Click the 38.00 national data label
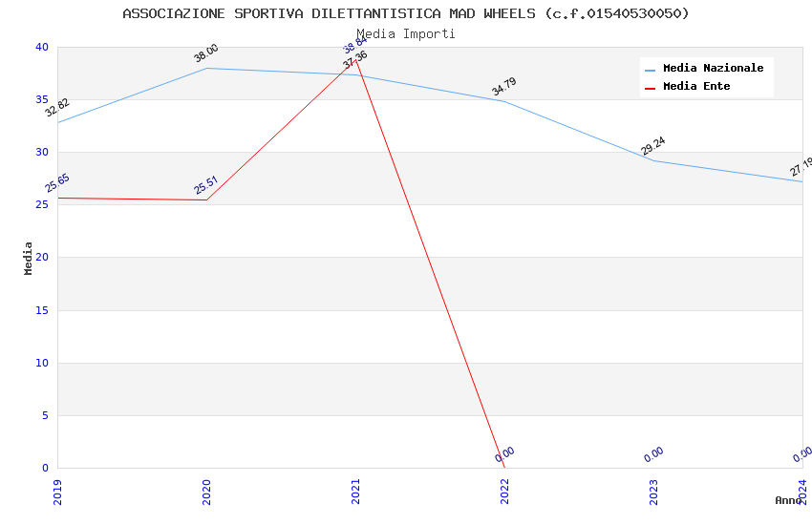 tap(206, 53)
